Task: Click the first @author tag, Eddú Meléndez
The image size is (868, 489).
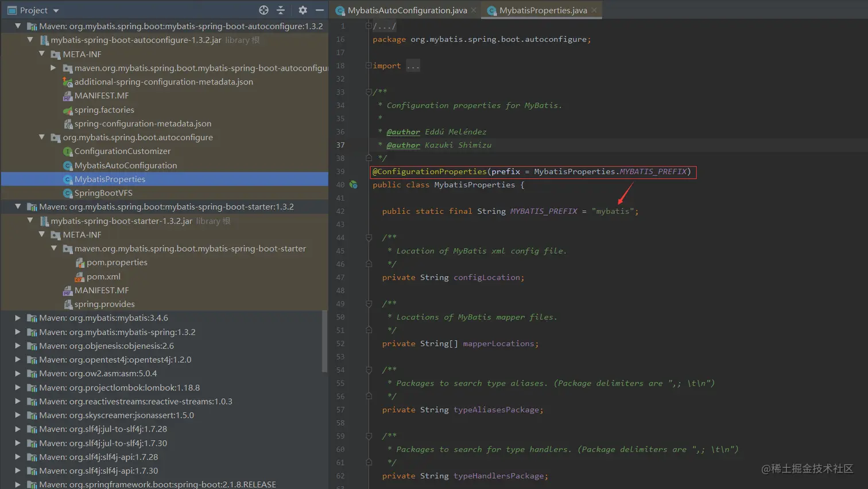Action: click(403, 132)
